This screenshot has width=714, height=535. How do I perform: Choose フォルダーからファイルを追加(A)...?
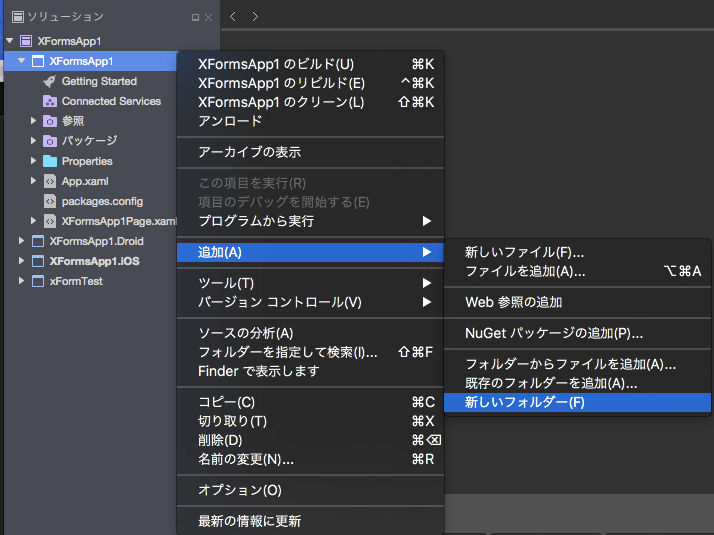coord(577,364)
